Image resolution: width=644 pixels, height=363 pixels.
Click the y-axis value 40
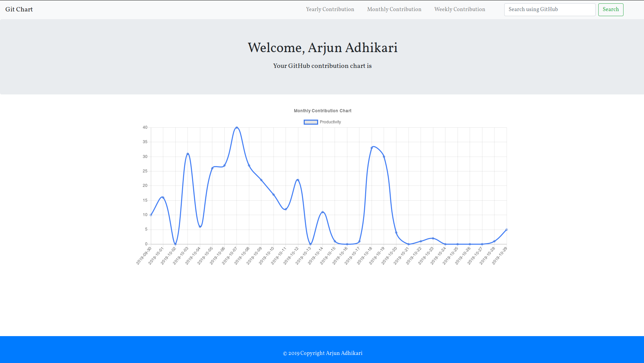point(145,127)
